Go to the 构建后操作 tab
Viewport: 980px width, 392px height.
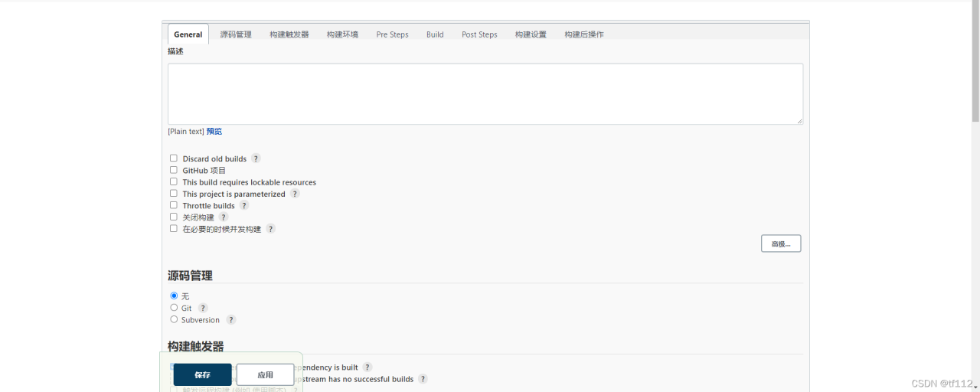tap(584, 34)
